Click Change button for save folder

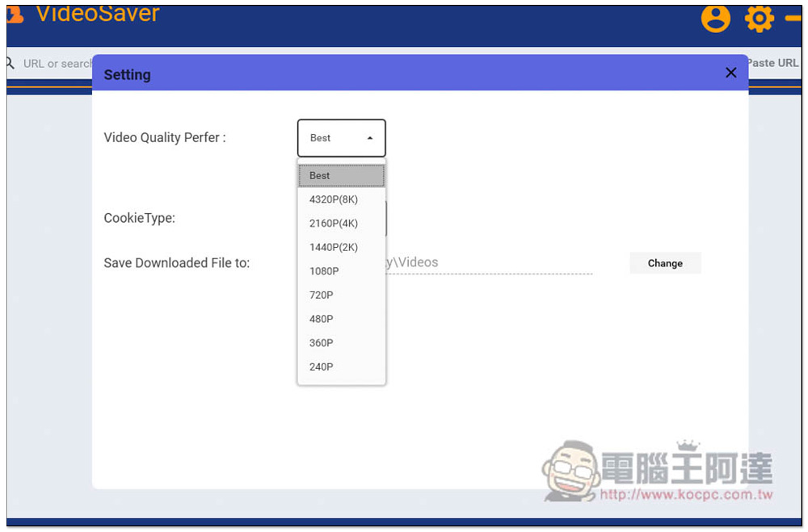[665, 263]
